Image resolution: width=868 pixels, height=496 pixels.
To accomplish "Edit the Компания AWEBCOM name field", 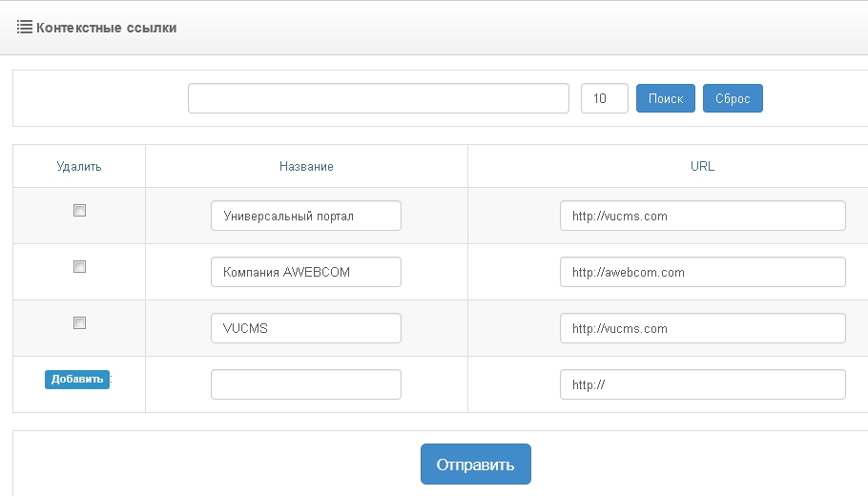I will 305,272.
